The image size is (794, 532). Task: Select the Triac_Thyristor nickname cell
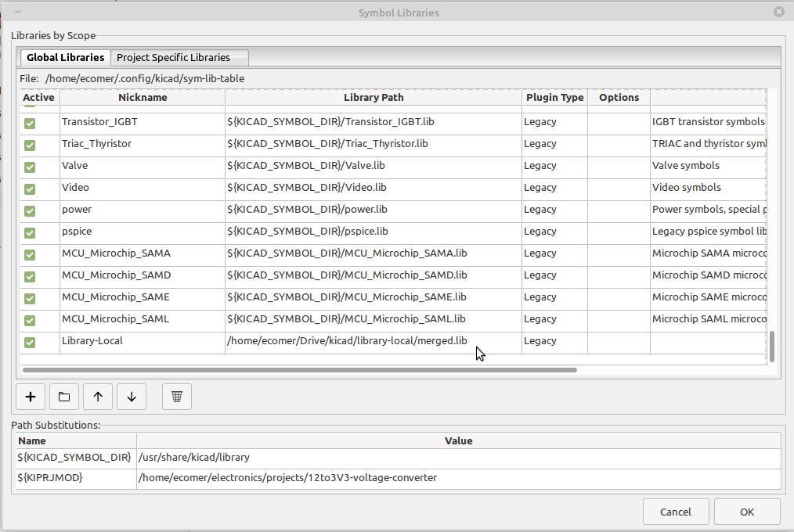(x=143, y=146)
